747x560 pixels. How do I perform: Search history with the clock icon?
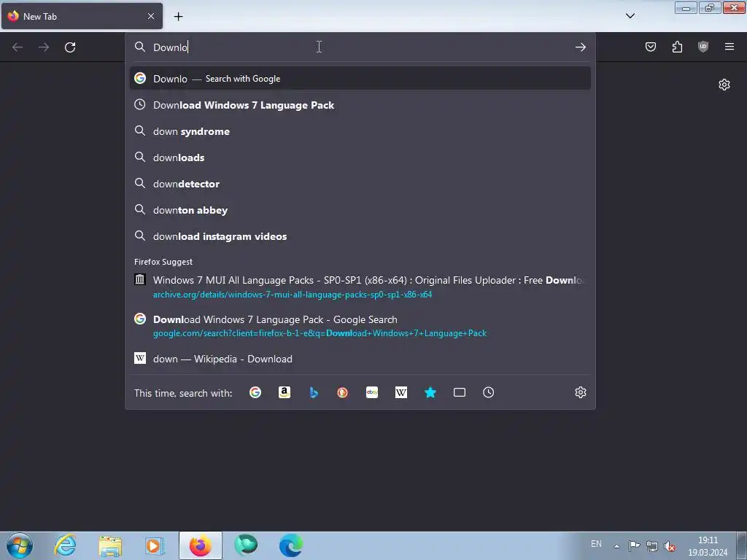[x=488, y=392]
